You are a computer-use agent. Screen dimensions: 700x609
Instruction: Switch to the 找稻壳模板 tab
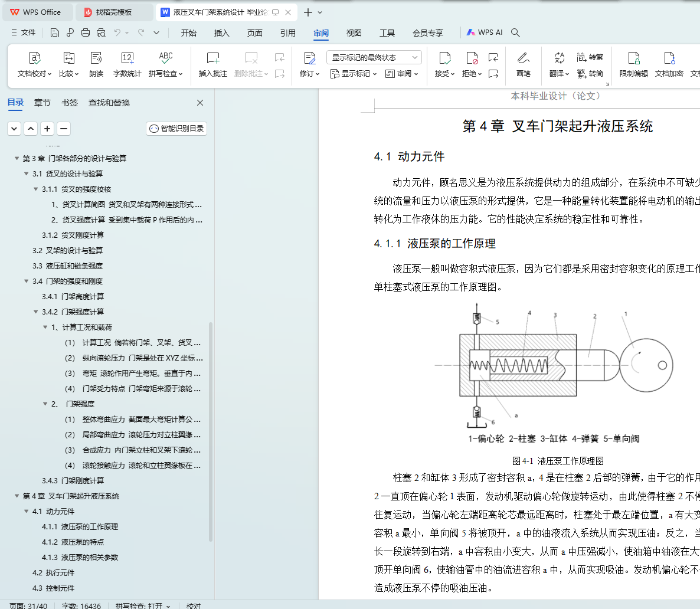113,12
